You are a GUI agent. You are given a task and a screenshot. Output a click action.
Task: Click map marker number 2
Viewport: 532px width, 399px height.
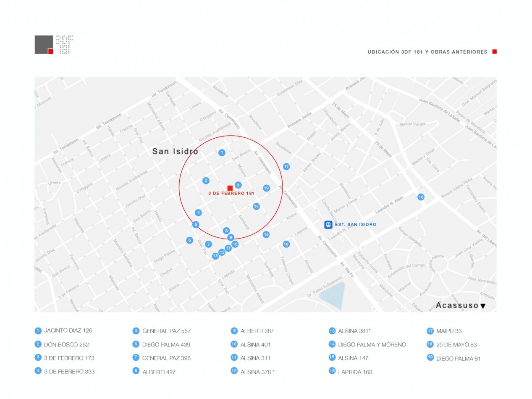(x=206, y=181)
